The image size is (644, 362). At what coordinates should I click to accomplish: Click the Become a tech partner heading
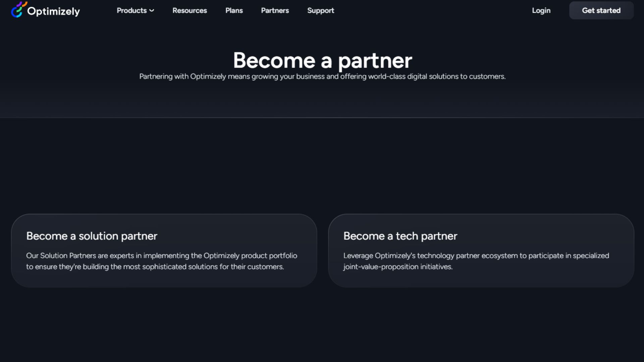coord(400,236)
